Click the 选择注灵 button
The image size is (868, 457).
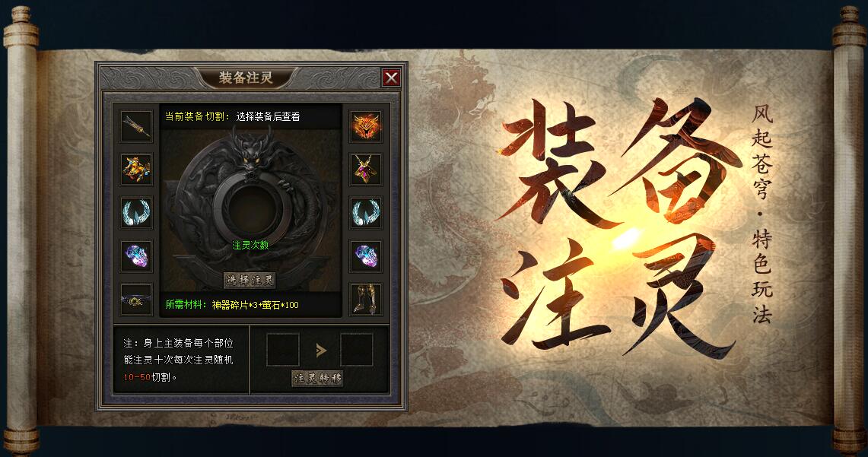point(250,280)
